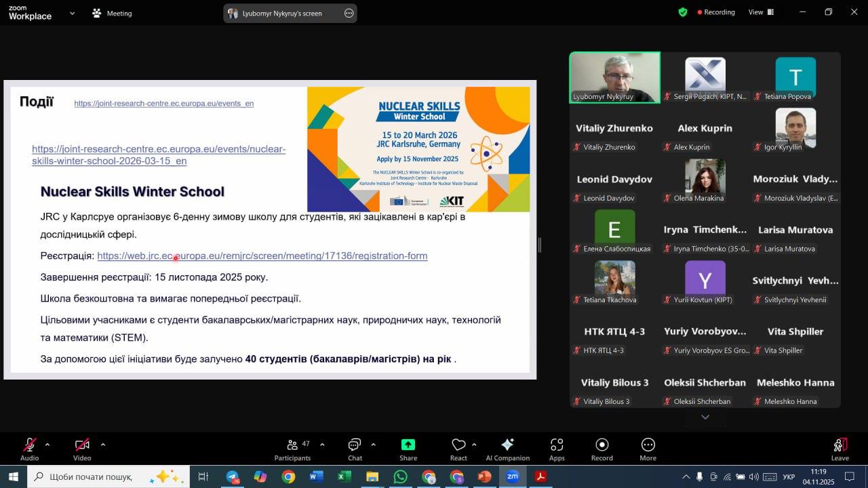Expand the chevron next to Participants
This screenshot has height=488, width=868.
[322, 445]
